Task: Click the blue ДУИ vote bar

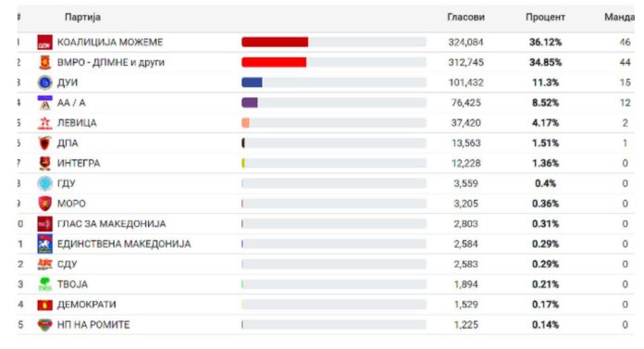Action: [252, 82]
